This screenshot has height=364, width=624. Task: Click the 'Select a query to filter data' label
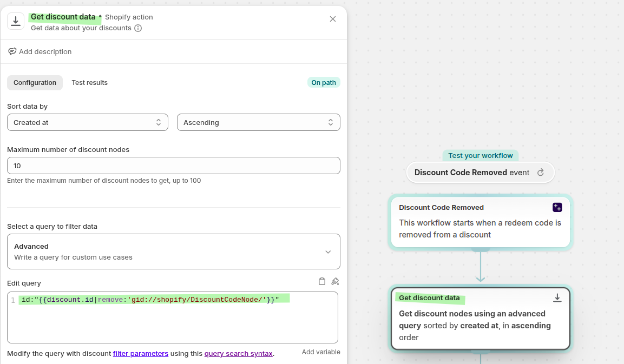coord(52,227)
